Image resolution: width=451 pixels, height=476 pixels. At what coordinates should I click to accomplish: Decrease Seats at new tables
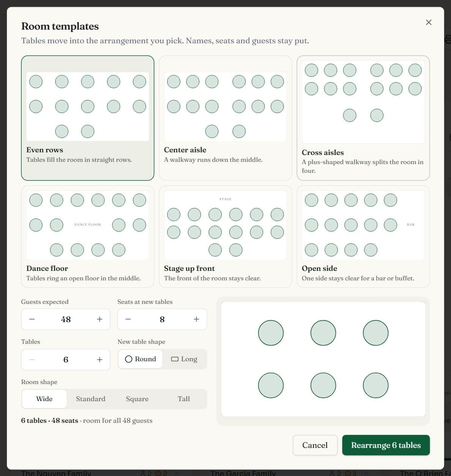[128, 319]
